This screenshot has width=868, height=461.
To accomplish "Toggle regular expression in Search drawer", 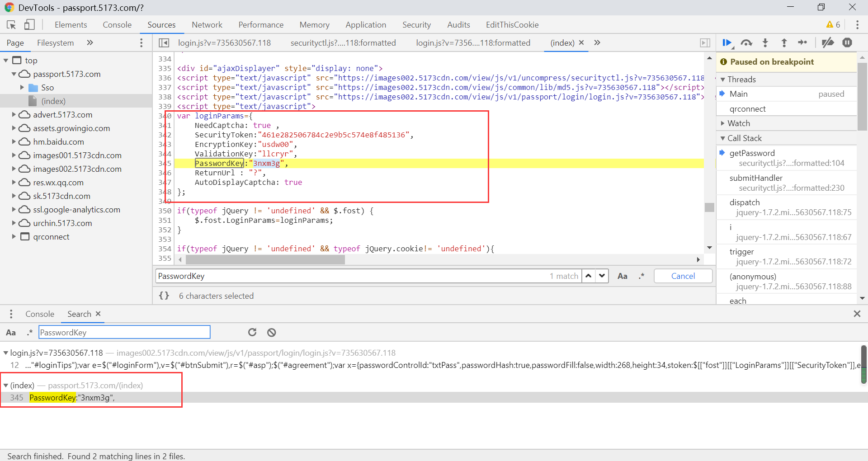I will pos(30,333).
